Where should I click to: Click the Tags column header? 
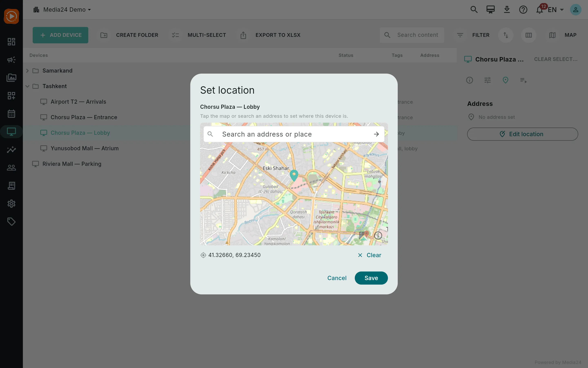[397, 55]
